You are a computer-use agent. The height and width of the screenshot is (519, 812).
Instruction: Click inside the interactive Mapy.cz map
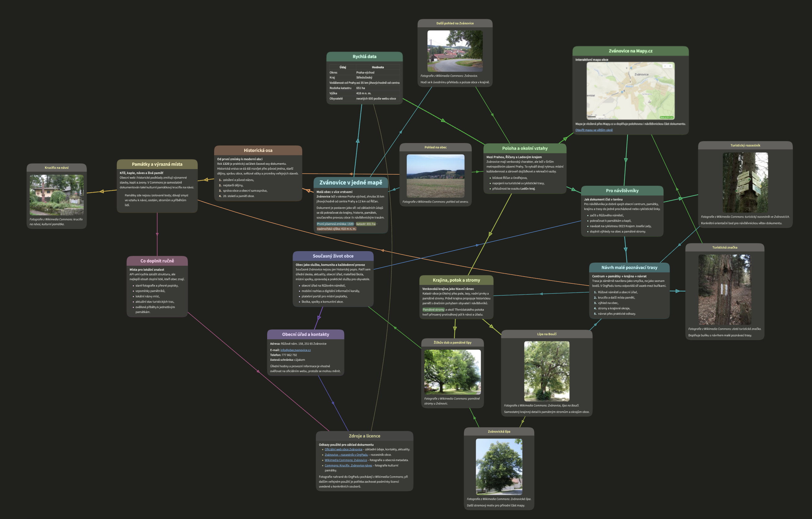pyautogui.click(x=631, y=91)
